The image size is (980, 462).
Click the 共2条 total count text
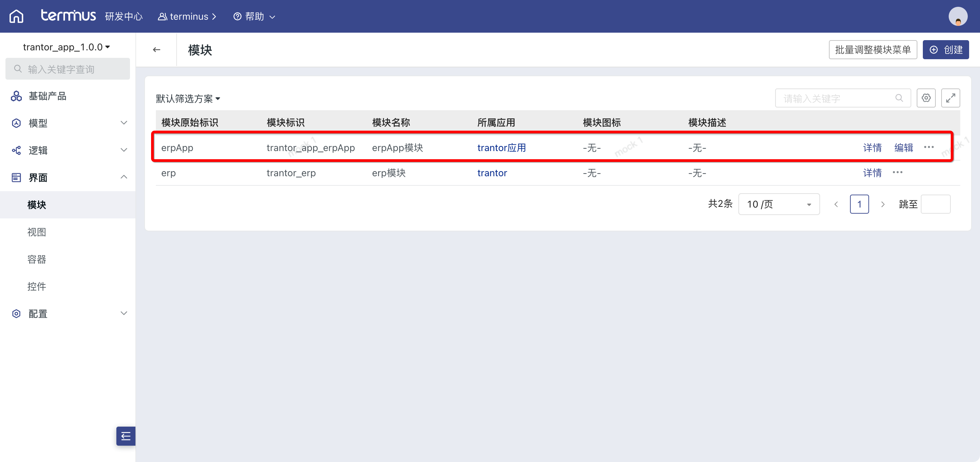click(x=720, y=204)
